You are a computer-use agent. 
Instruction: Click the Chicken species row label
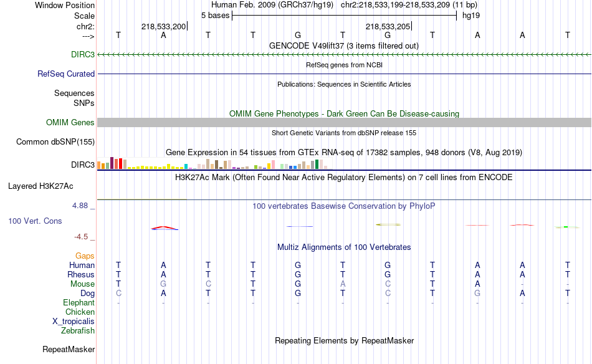click(x=80, y=312)
